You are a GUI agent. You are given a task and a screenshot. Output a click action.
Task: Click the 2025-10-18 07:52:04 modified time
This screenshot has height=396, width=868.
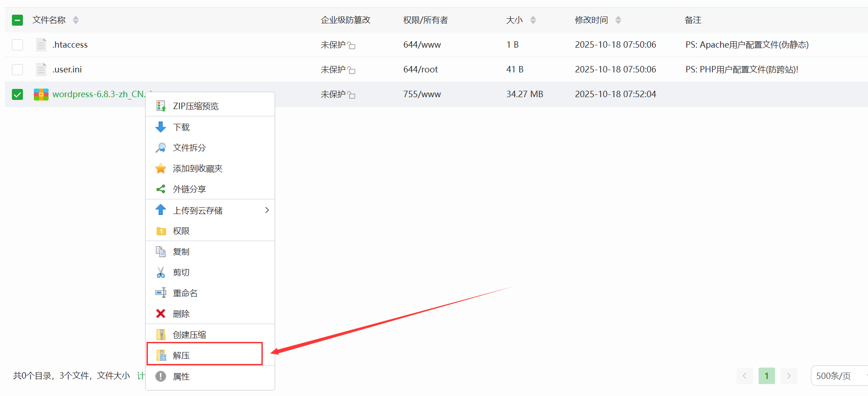[616, 94]
